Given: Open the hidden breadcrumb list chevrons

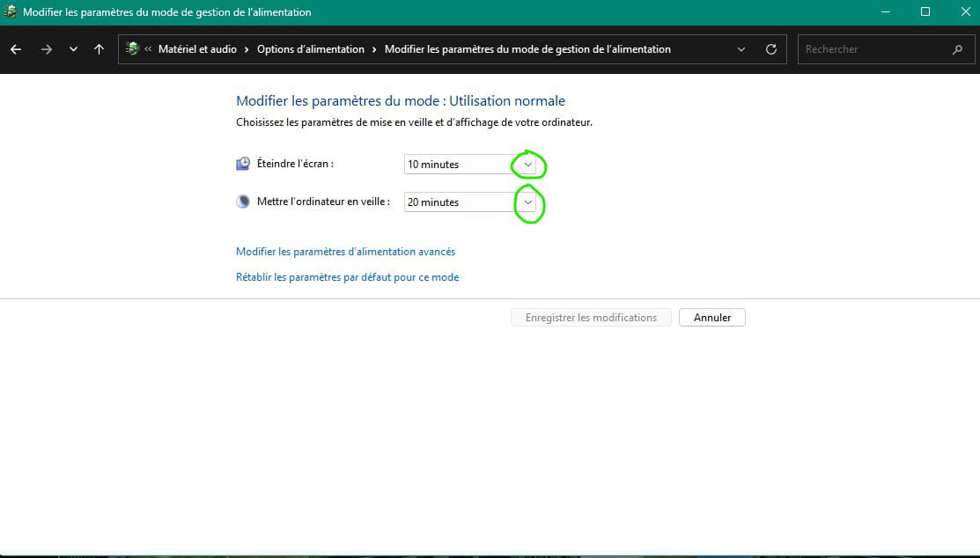Looking at the screenshot, I should pyautogui.click(x=148, y=49).
